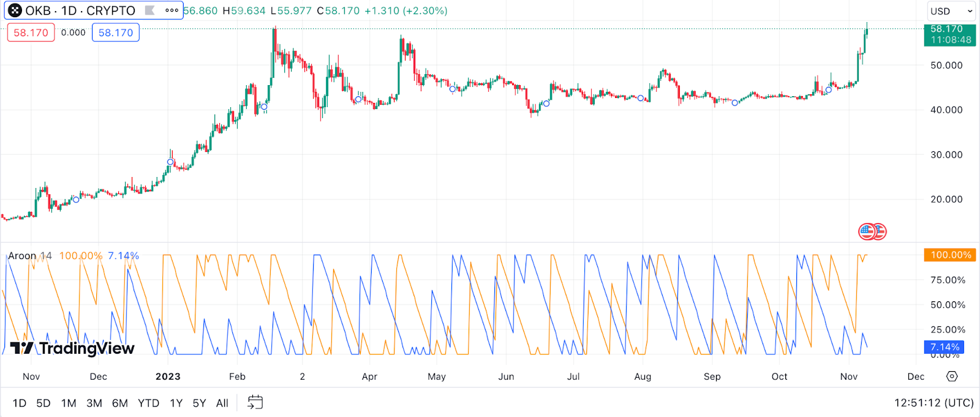Select the 1D time range
The image size is (980, 417).
tap(20, 403)
